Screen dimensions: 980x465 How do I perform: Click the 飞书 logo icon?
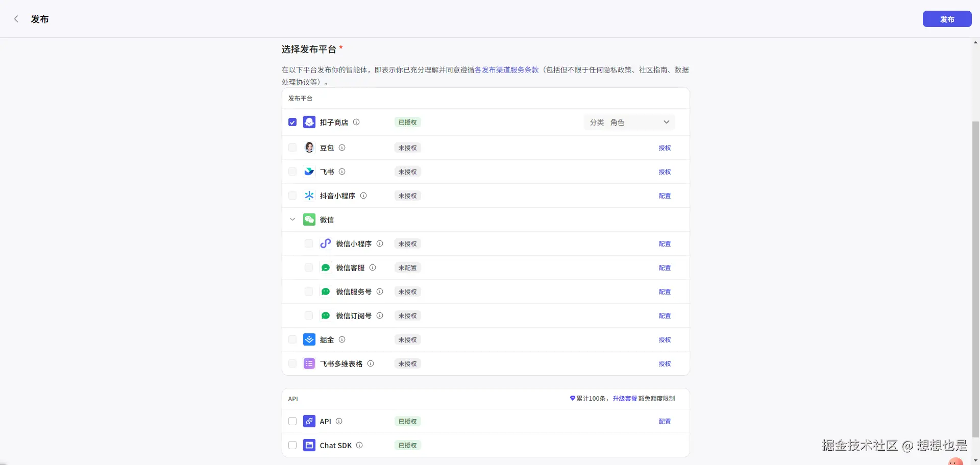coord(309,172)
